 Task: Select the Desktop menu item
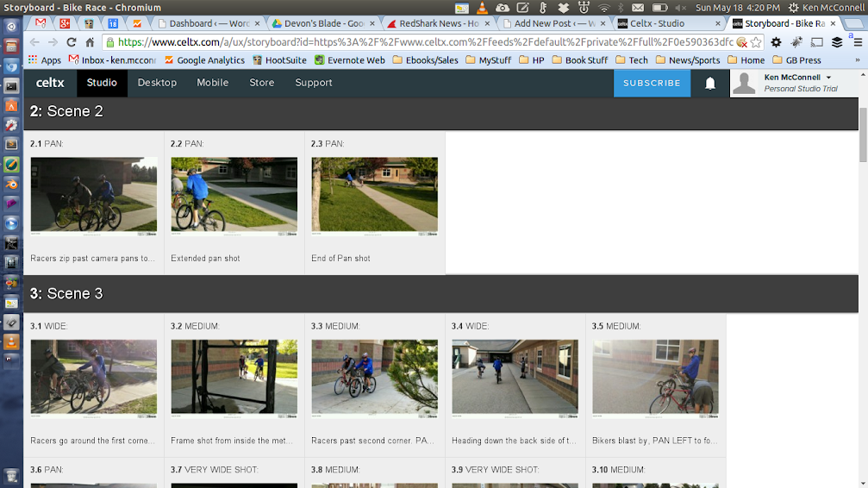tap(157, 83)
